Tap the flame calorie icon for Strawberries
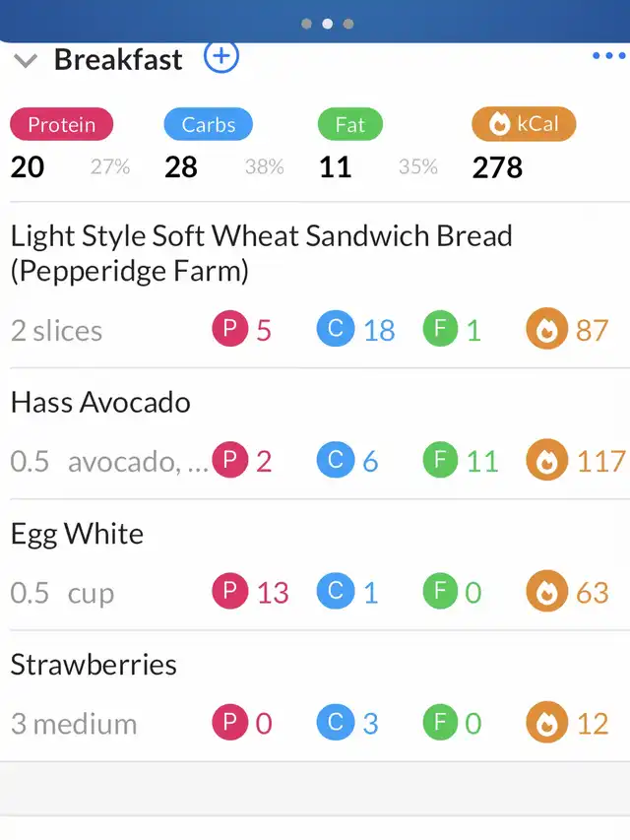 (545, 724)
